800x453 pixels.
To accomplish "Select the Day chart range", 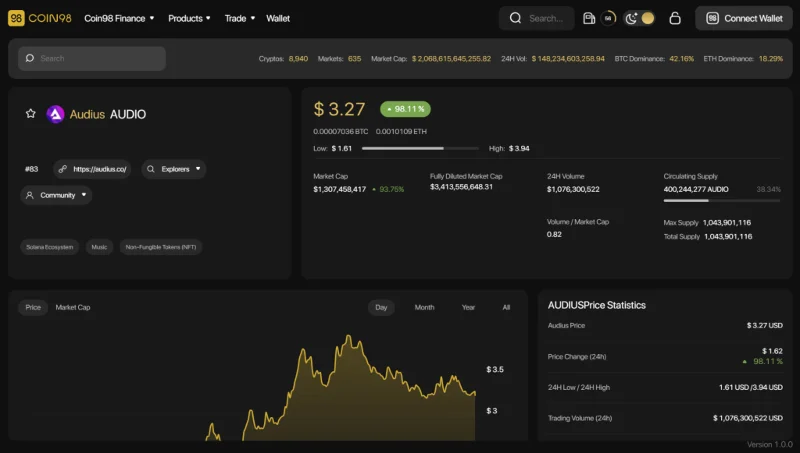I will point(381,307).
